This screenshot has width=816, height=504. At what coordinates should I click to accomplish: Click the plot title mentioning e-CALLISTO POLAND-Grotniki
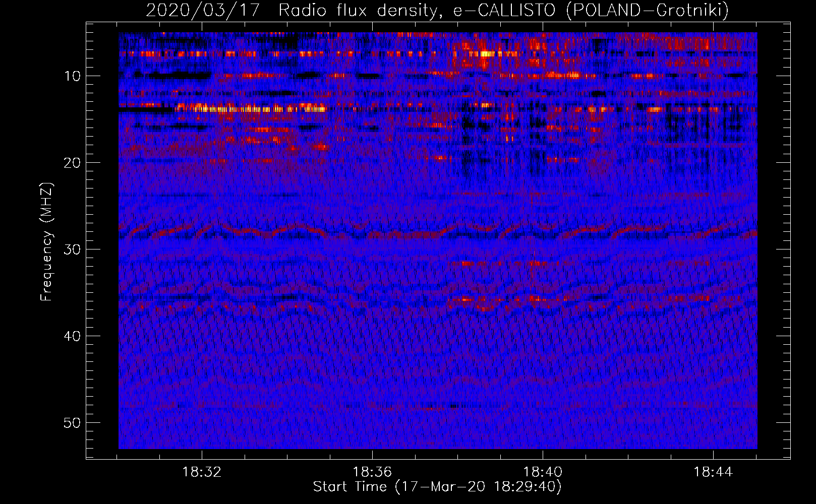[437, 10]
